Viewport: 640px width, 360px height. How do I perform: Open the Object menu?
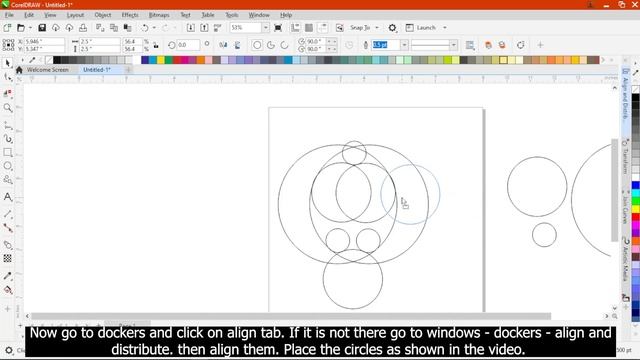(102, 15)
